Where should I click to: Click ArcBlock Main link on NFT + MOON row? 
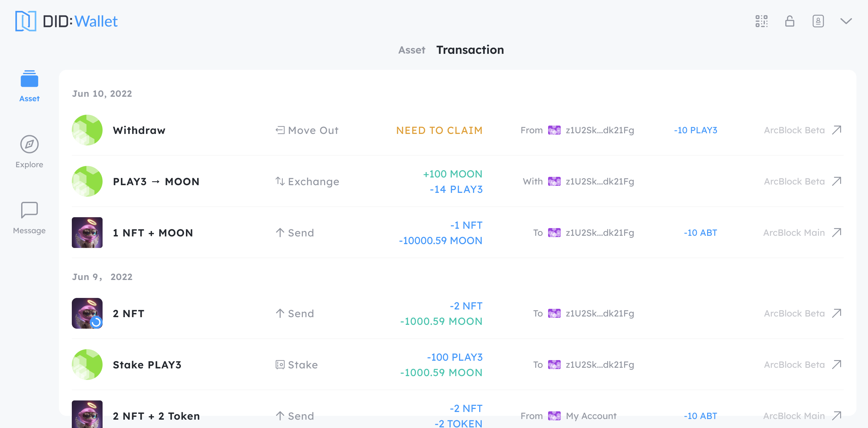click(x=794, y=233)
